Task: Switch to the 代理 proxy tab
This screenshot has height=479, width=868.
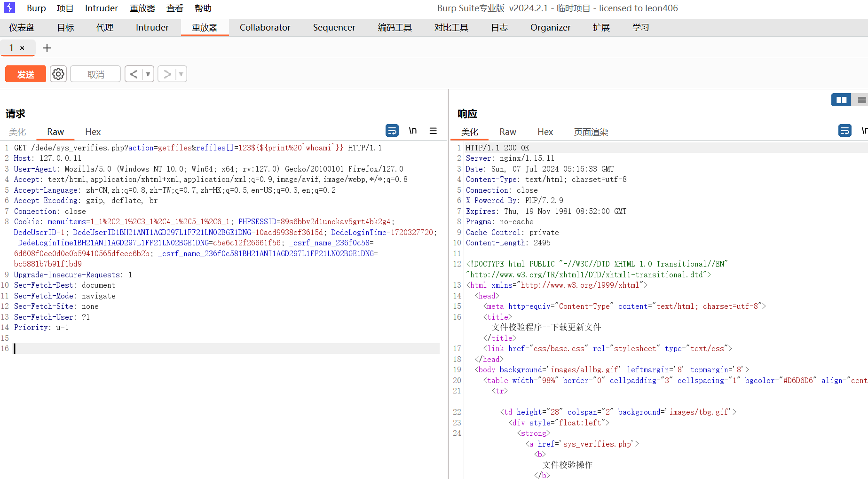Action: click(x=105, y=27)
